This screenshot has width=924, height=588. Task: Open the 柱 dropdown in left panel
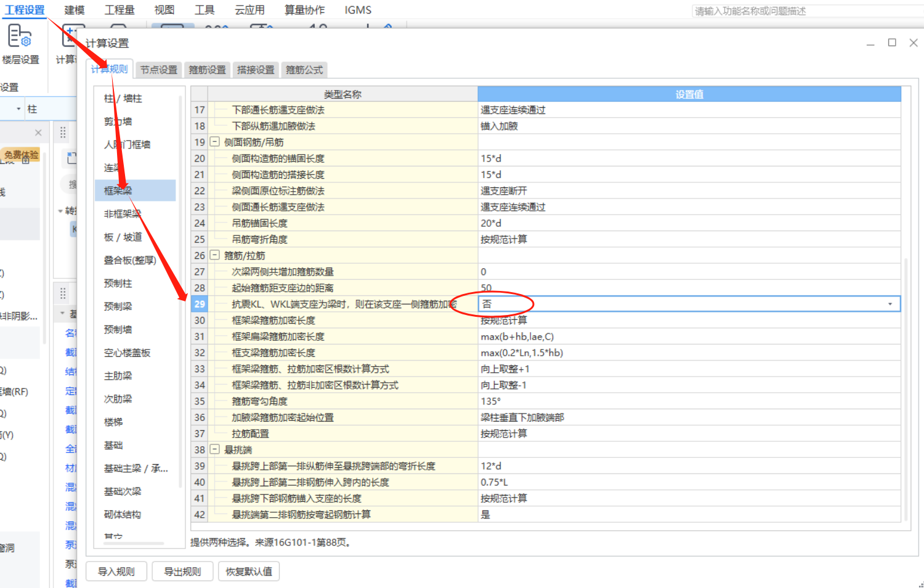tap(20, 109)
